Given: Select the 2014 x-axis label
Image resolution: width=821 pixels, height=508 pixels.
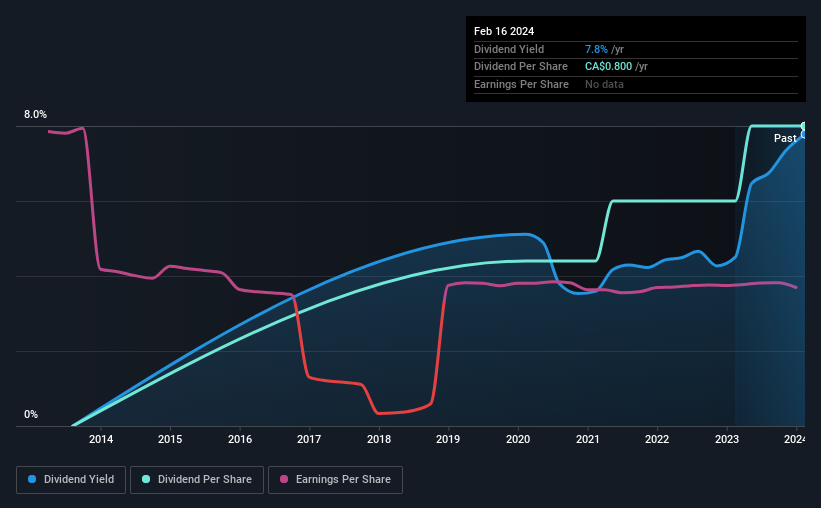Looking at the screenshot, I should (x=101, y=439).
